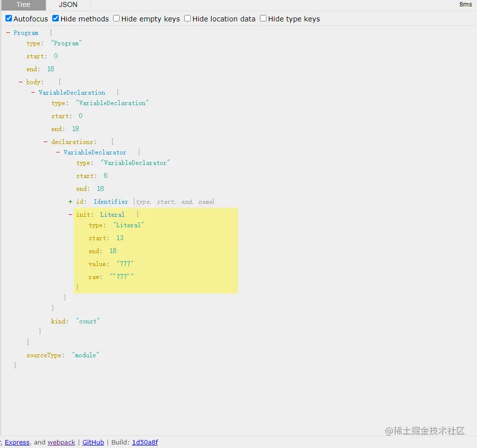Collapse the Program node minus sign
477x448 pixels.
[8, 32]
